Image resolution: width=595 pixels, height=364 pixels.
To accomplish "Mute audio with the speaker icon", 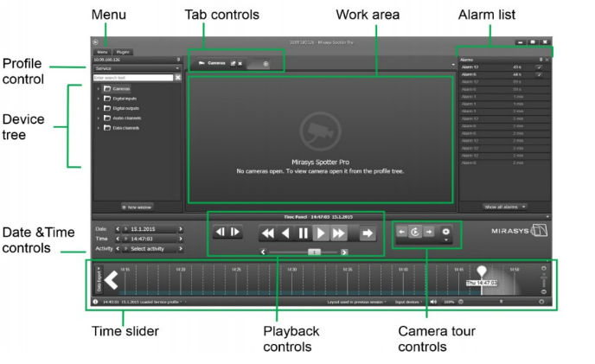I will click(433, 302).
